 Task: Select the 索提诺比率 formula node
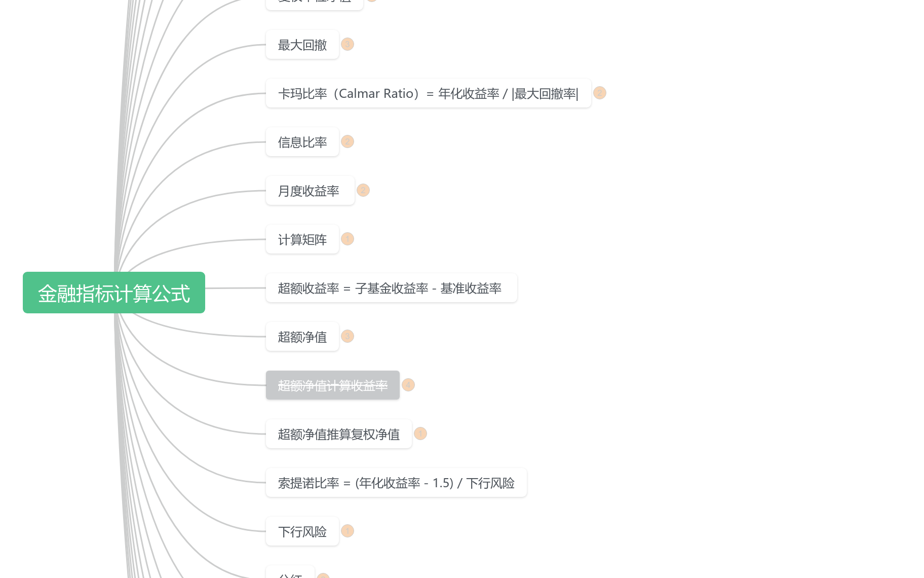(396, 482)
